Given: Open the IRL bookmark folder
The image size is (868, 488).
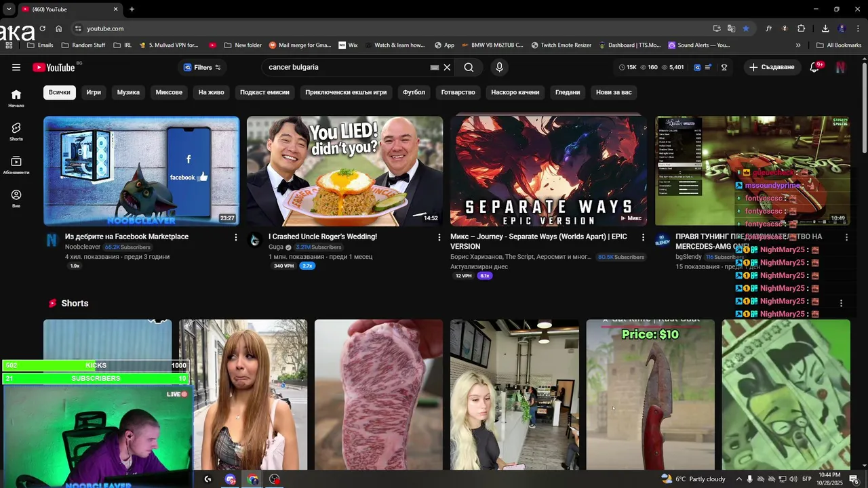Looking at the screenshot, I should click(x=123, y=45).
